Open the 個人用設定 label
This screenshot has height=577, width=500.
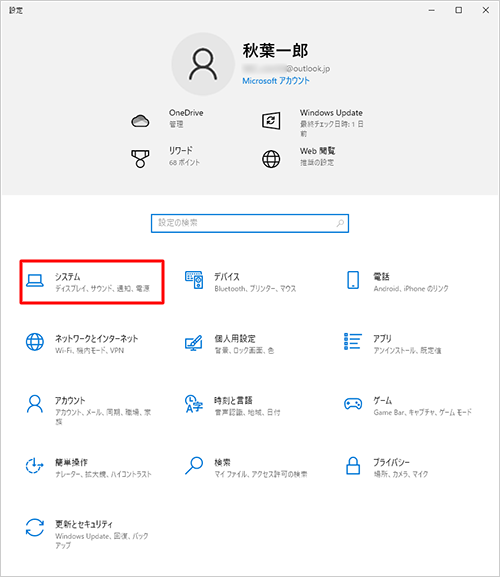click(x=235, y=339)
